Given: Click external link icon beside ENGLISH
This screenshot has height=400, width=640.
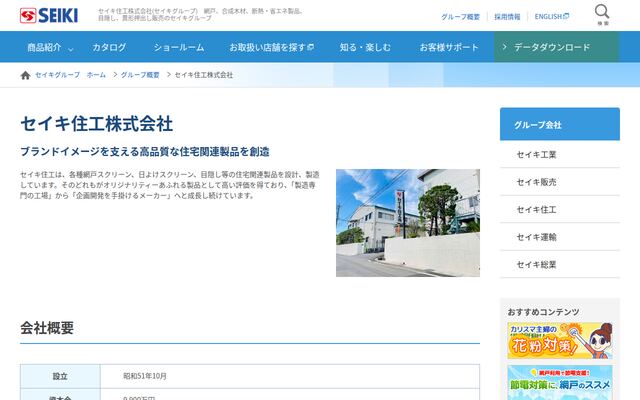Looking at the screenshot, I should point(566,16).
